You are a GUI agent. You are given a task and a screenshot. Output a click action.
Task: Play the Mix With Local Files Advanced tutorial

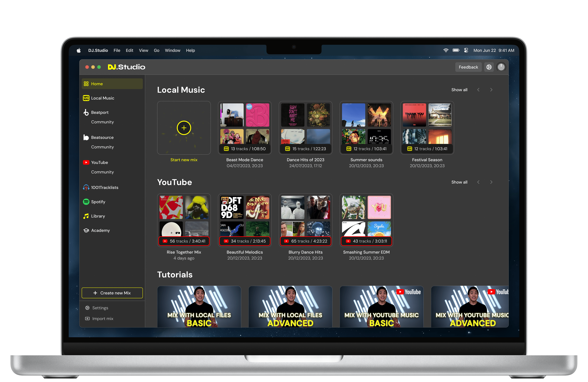[x=290, y=307]
